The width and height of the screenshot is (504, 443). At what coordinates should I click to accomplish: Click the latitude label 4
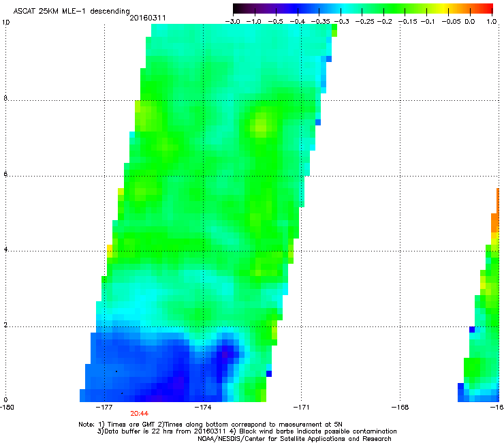tap(5, 249)
